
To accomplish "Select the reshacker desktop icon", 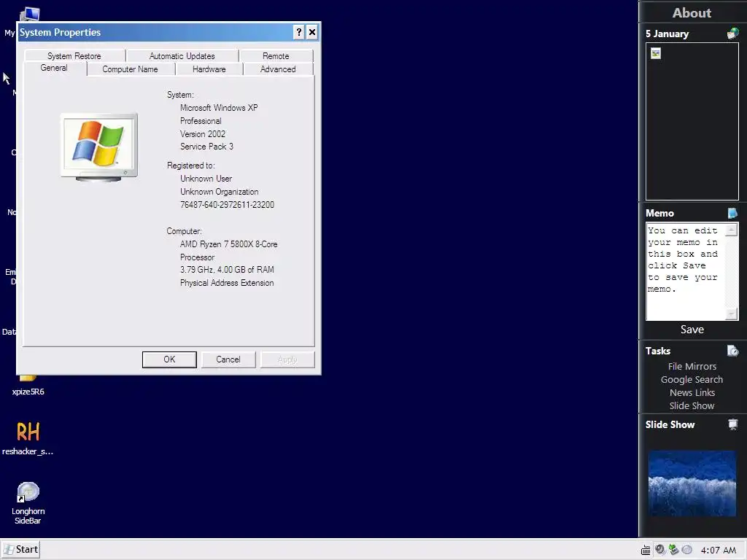I will pyautogui.click(x=28, y=438).
